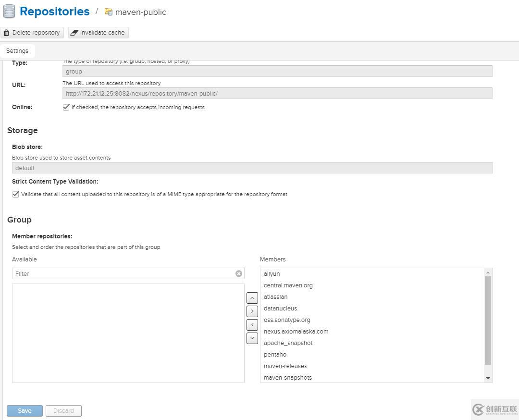Click into the Available Filter field

point(128,273)
